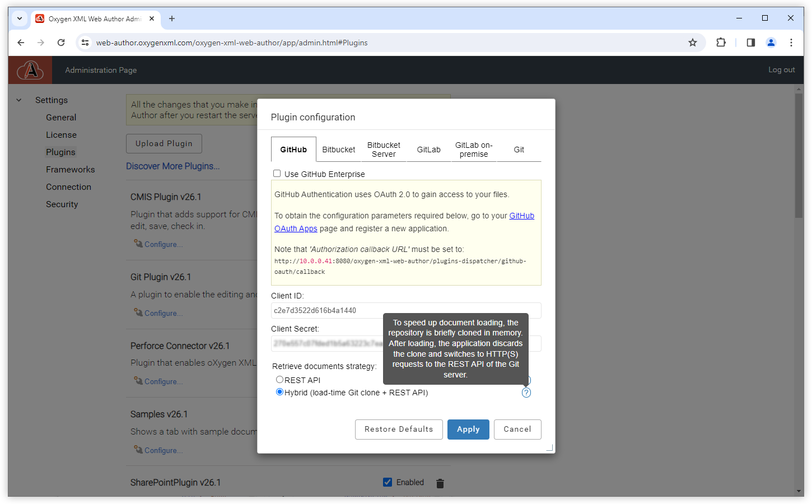Open Connection settings page
Viewport: 812px width, 504px height.
[x=68, y=187]
